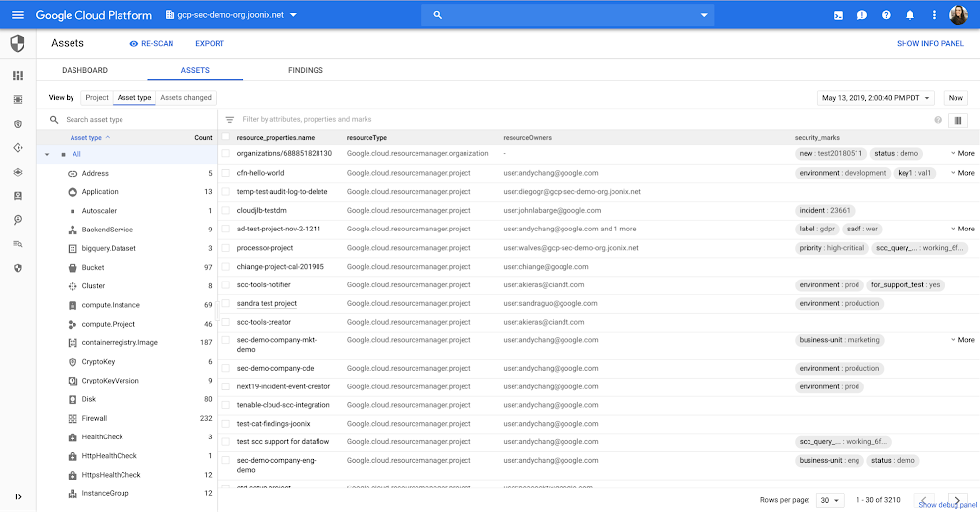This screenshot has height=512, width=980.
Task: Open the column display options icon
Action: pyautogui.click(x=957, y=121)
